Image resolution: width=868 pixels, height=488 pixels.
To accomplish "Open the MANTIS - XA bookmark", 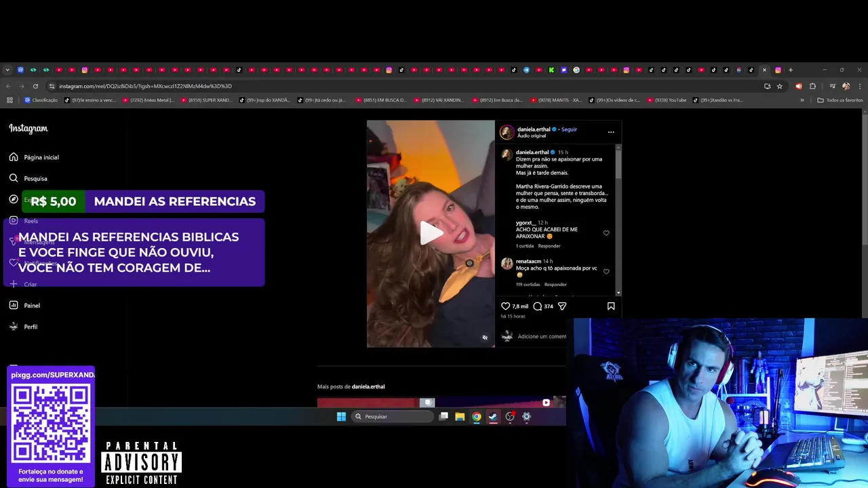I will [x=557, y=100].
